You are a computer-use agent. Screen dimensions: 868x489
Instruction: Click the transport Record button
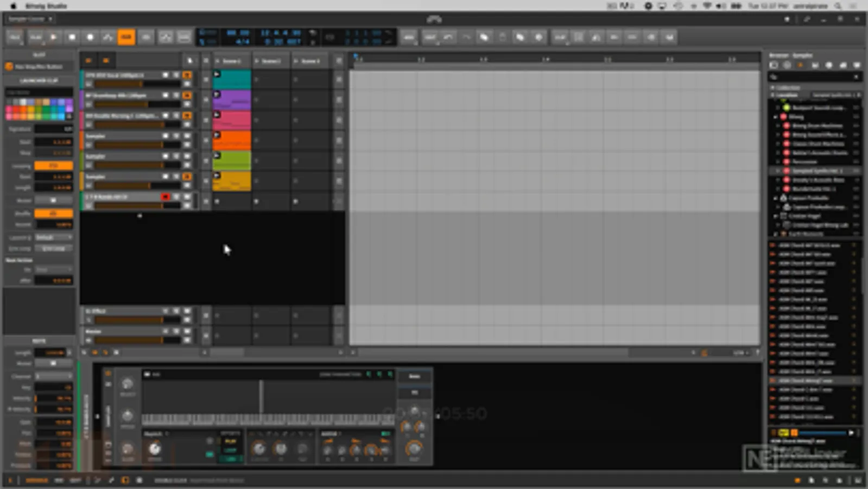(x=90, y=37)
